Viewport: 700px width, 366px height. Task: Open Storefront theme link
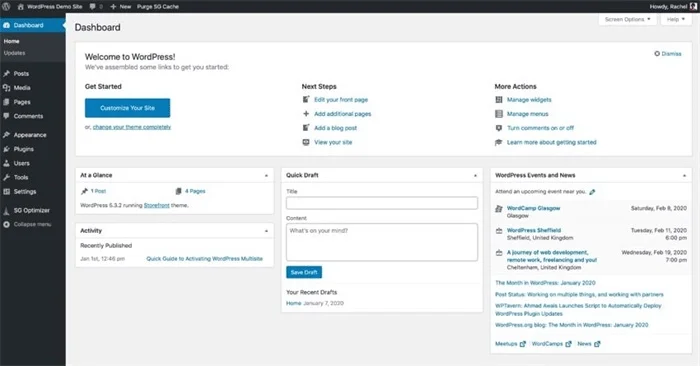coord(157,205)
